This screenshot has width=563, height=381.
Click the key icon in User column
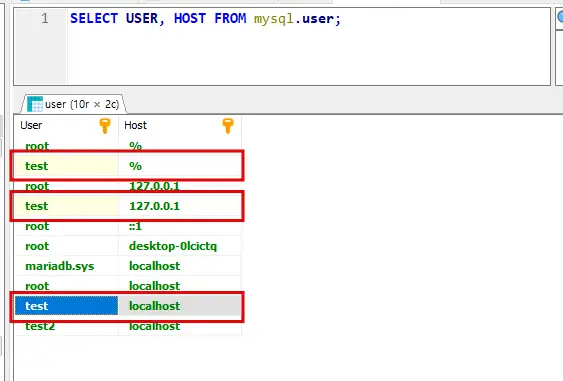tap(105, 126)
